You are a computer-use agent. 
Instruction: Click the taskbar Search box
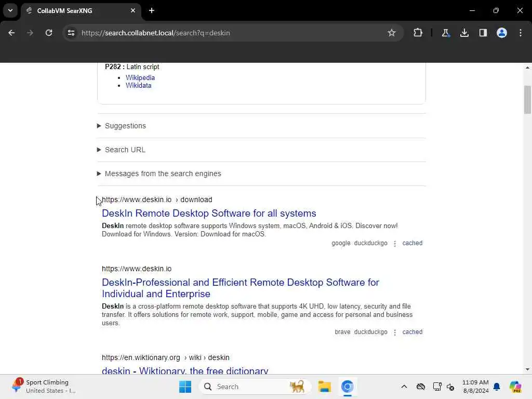coord(255,387)
